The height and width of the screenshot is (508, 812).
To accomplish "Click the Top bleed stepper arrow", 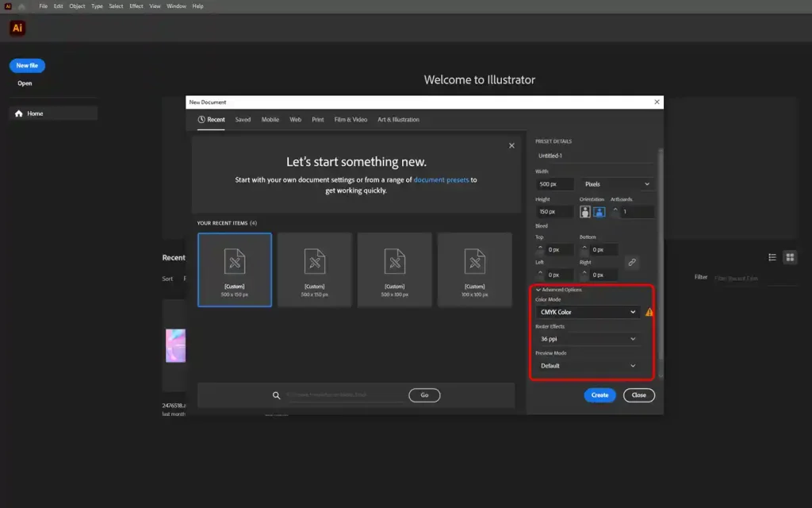I will click(540, 248).
